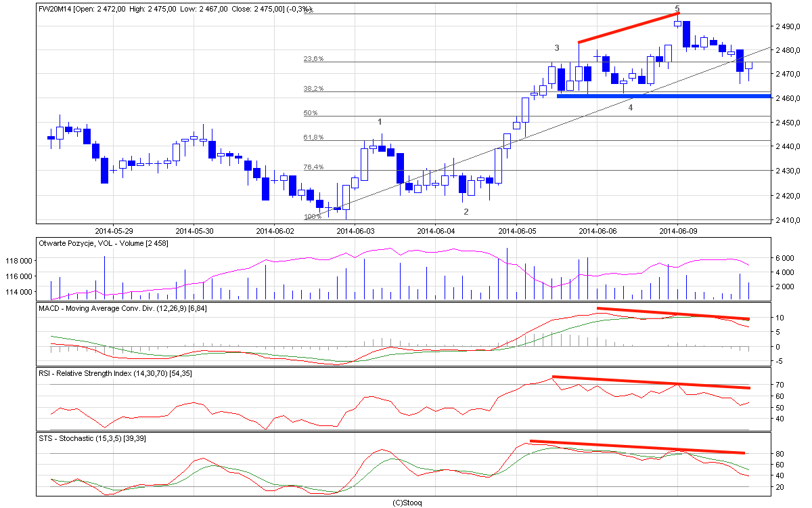
Task: Click the 100% Fibonacci level label
Action: pyautogui.click(x=312, y=217)
